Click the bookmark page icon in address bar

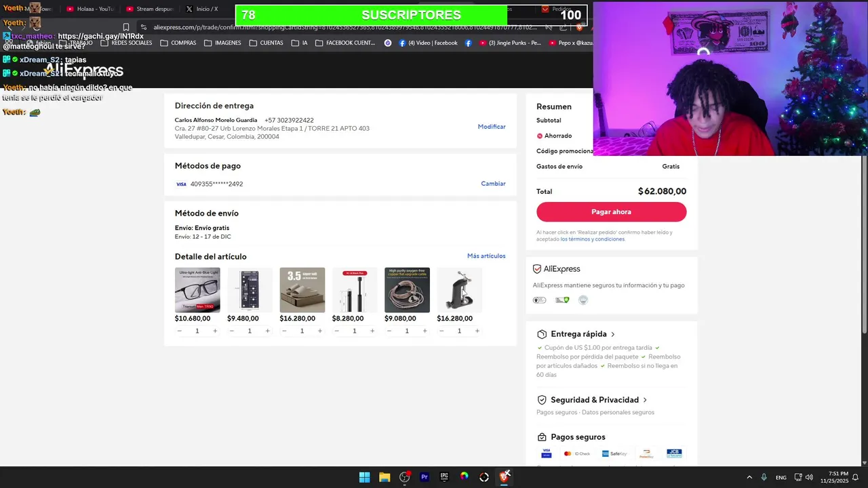[x=126, y=27]
